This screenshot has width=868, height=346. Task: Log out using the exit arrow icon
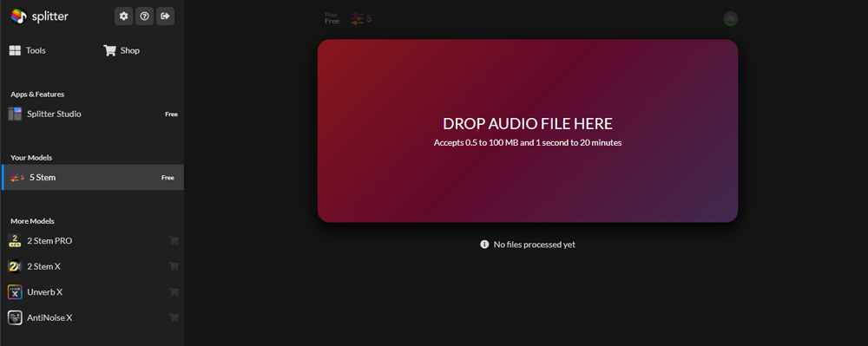[x=165, y=16]
